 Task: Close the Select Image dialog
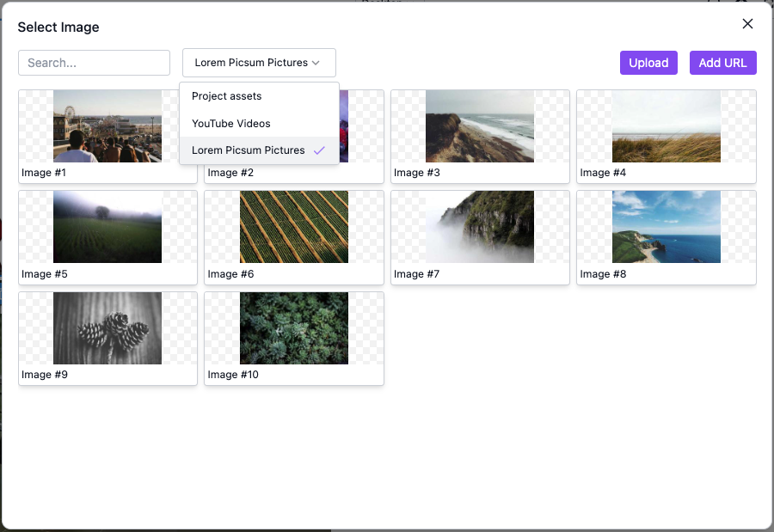(x=747, y=24)
